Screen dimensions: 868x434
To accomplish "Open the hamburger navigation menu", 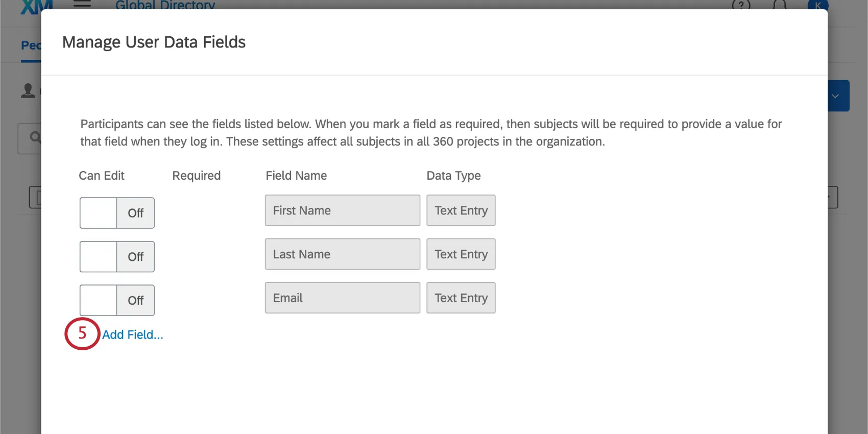I will (x=82, y=4).
